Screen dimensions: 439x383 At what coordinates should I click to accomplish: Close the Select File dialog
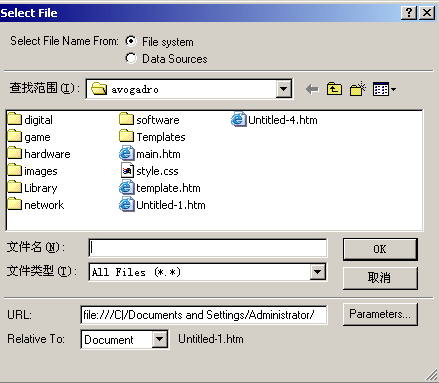[x=427, y=13]
